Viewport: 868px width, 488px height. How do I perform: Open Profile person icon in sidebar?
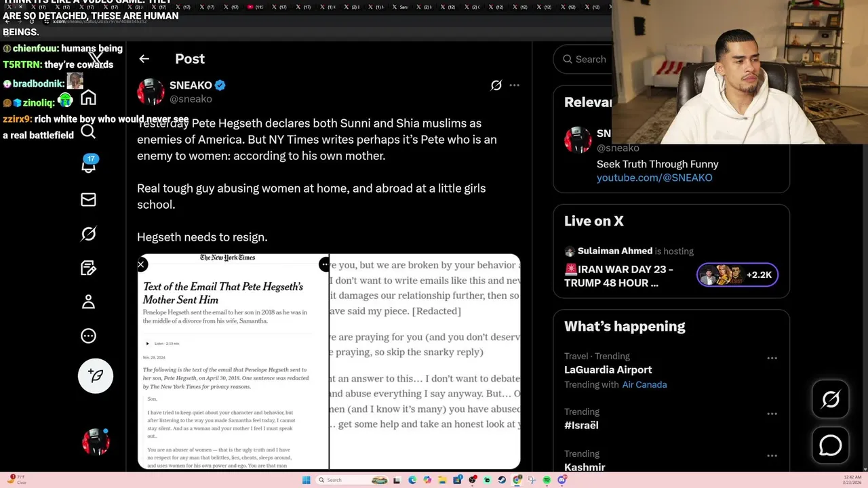point(88,302)
